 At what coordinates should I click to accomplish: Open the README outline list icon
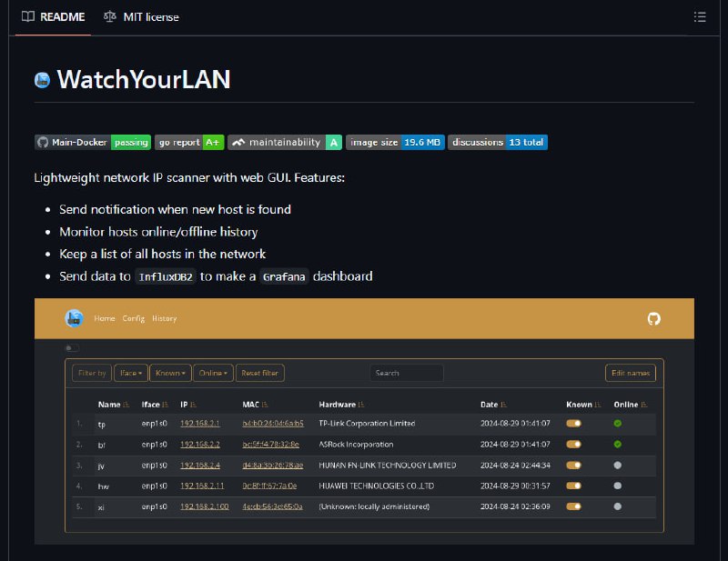[700, 17]
